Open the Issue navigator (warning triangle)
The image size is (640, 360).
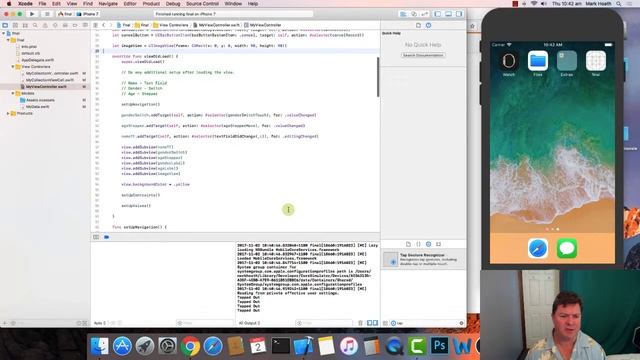(x=45, y=25)
